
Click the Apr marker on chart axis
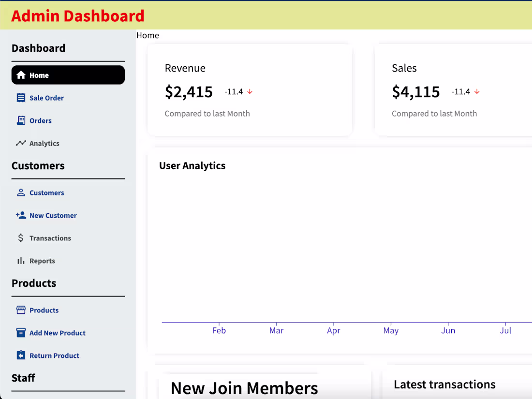[x=334, y=330]
